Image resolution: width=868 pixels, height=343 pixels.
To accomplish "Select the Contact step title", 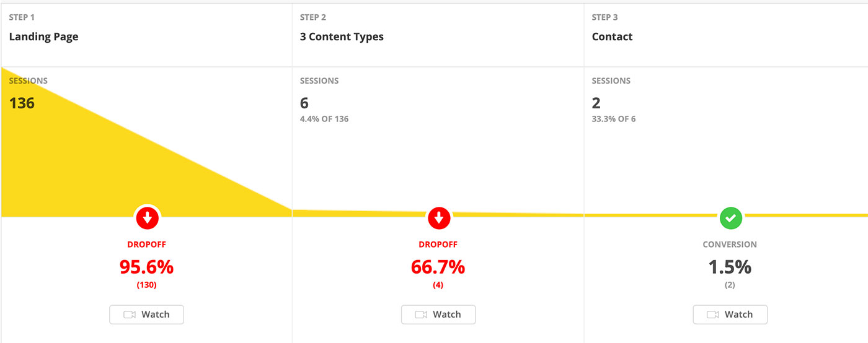I will click(x=613, y=37).
